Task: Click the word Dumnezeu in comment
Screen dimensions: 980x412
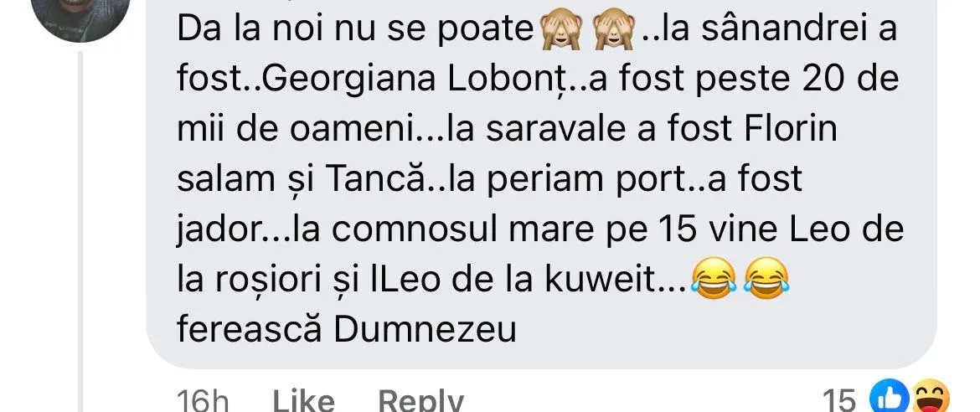Action: (x=425, y=329)
